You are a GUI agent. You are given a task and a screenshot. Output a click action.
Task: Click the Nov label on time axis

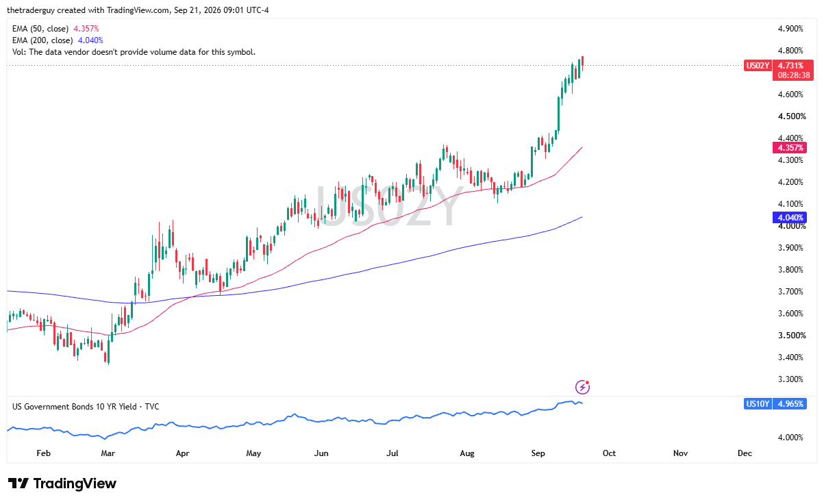(x=680, y=453)
